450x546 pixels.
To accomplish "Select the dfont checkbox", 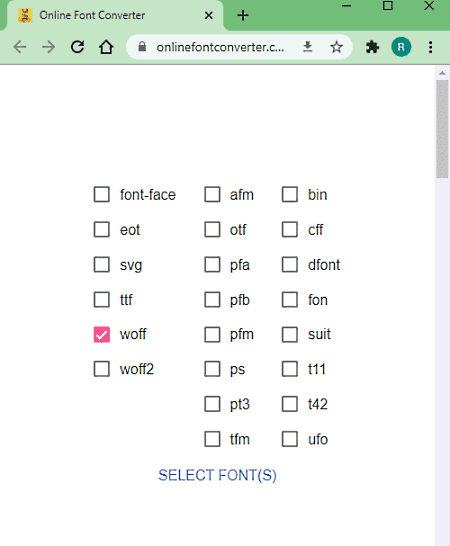I will coord(290,265).
